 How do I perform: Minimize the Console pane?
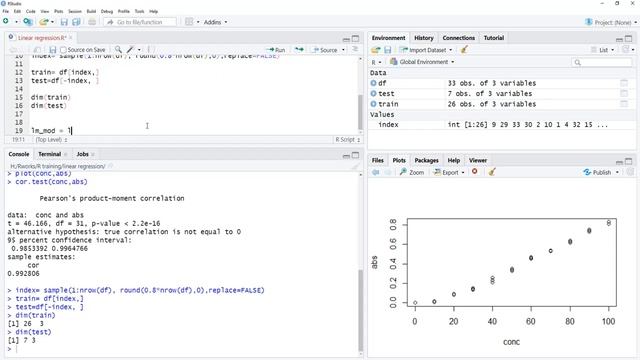point(346,156)
